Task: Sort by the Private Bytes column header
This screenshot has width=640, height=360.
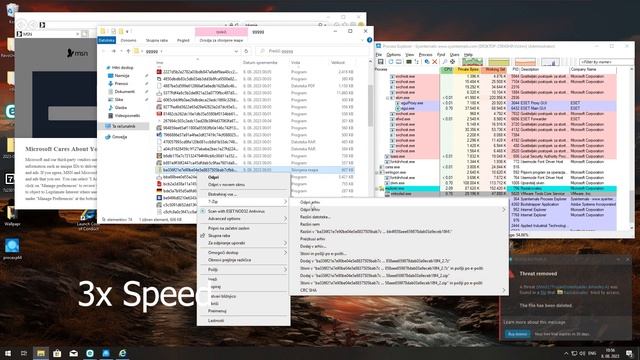Action: pyautogui.click(x=468, y=69)
